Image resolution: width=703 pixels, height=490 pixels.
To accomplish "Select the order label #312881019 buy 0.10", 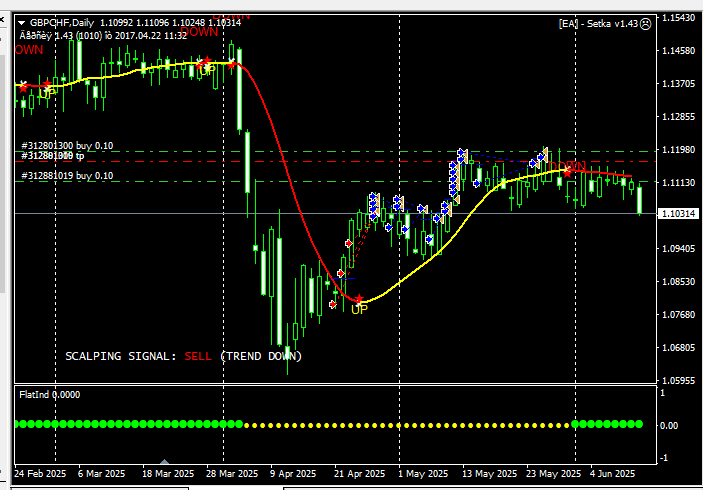I will (x=67, y=176).
